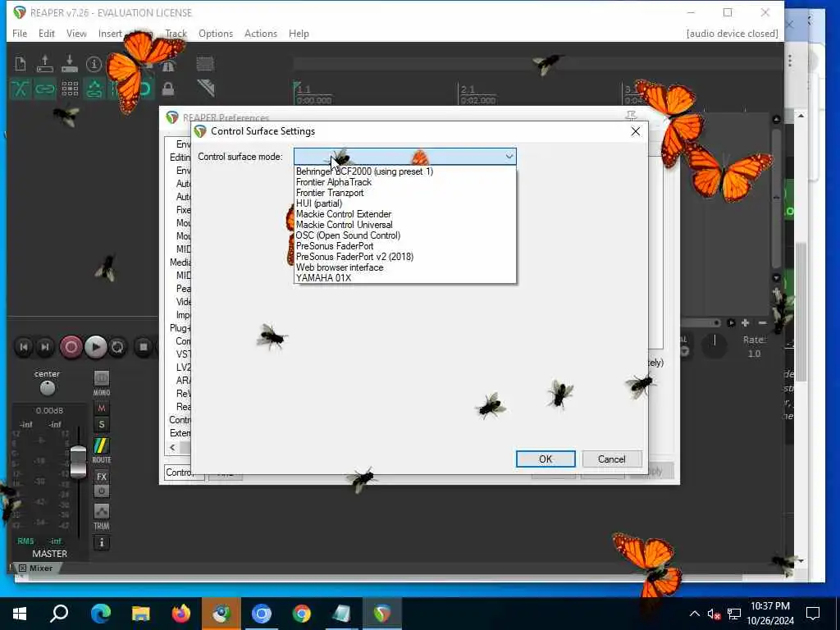This screenshot has height=630, width=840.
Task: Click the master track info icon
Action: pyautogui.click(x=101, y=543)
